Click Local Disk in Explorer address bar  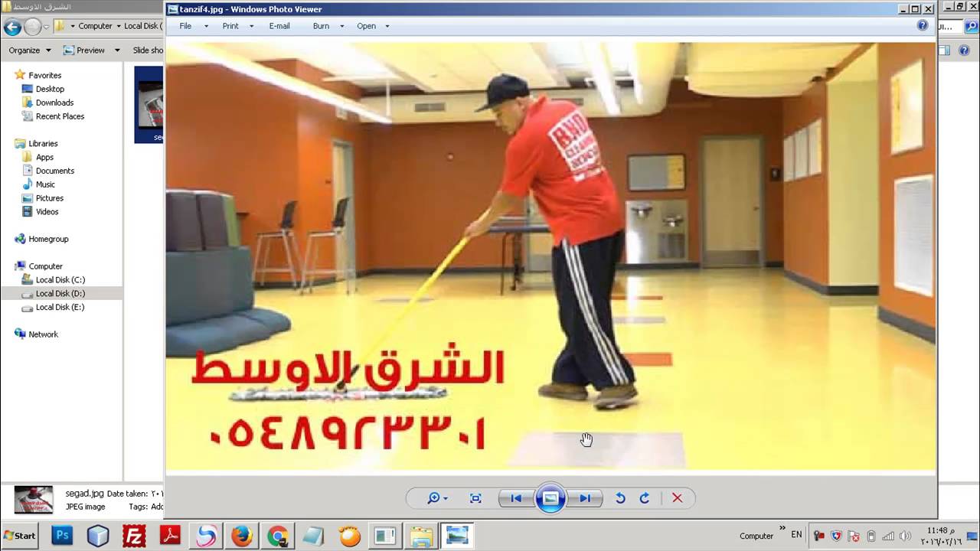coord(143,26)
